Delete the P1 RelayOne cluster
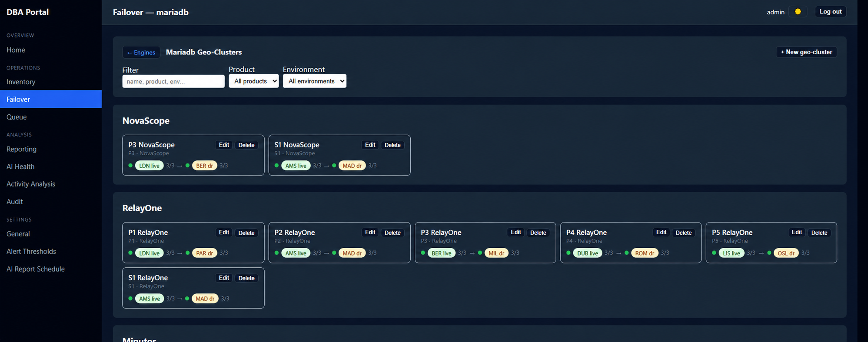The width and height of the screenshot is (868, 342). [246, 233]
